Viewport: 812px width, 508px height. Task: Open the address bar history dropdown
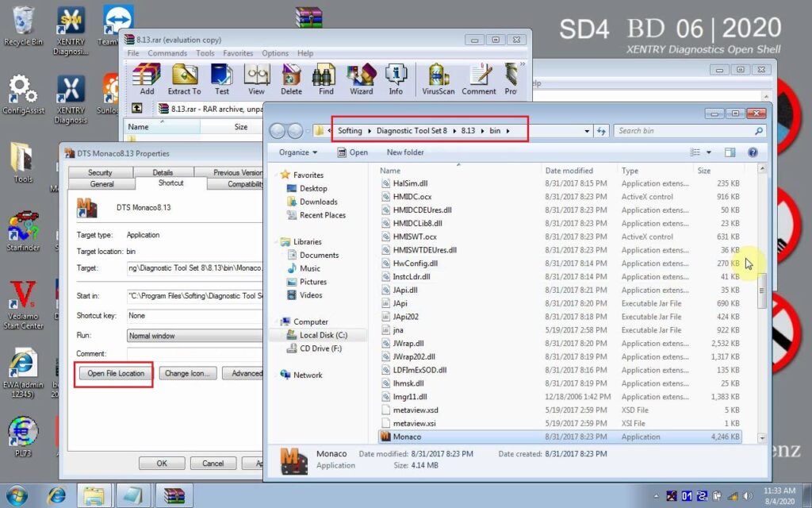pos(587,131)
